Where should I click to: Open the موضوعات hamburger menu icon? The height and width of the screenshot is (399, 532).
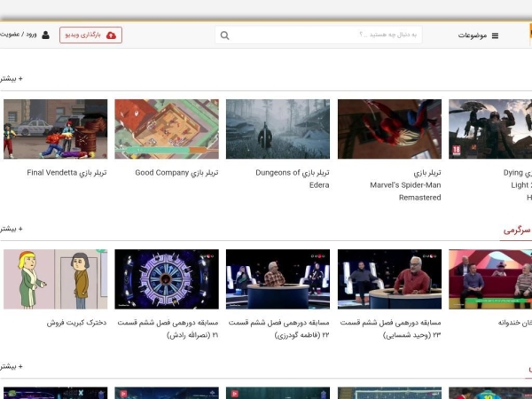[x=495, y=35]
